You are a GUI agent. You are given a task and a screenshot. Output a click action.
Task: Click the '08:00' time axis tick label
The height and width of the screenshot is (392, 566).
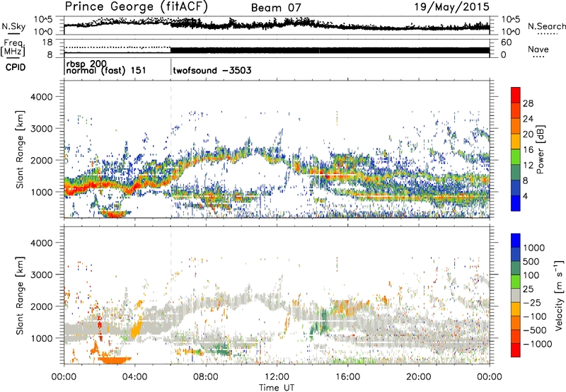[x=206, y=377]
